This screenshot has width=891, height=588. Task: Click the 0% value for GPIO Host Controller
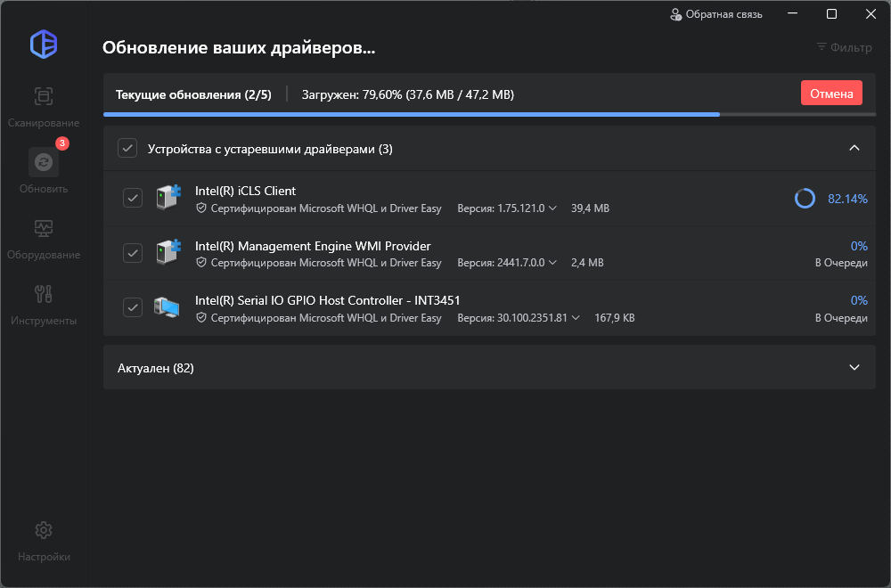[859, 300]
